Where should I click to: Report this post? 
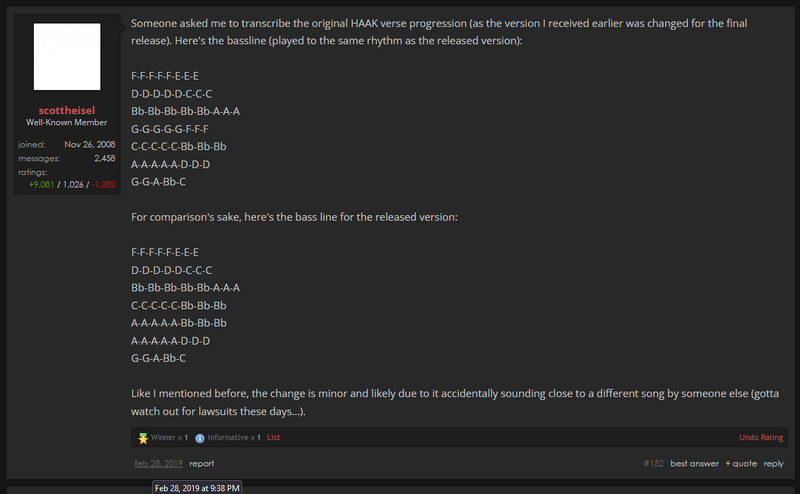202,464
